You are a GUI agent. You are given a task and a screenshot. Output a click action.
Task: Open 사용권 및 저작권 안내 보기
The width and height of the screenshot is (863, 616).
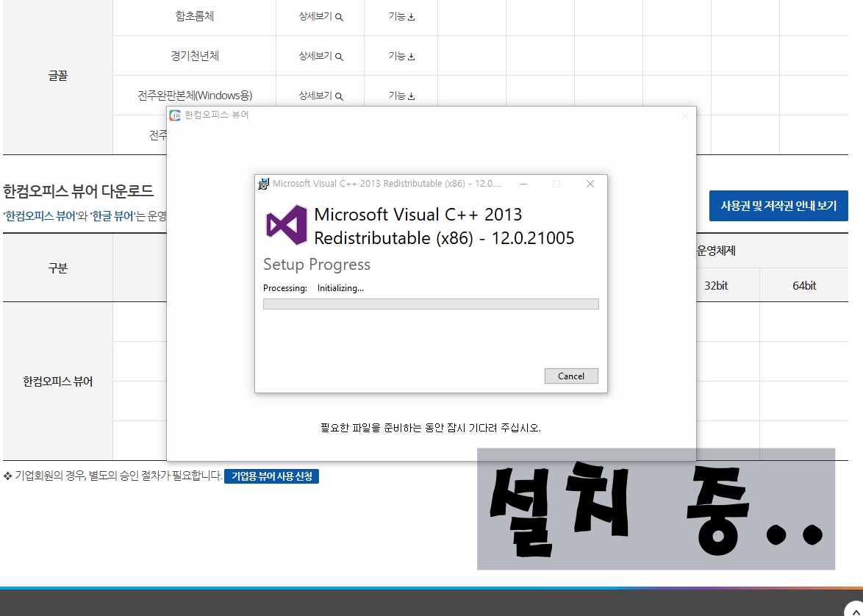(x=778, y=206)
